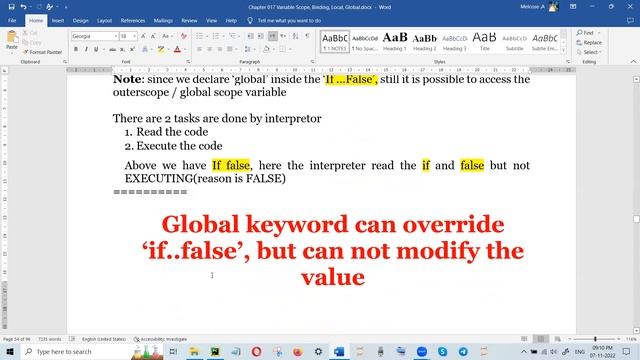Clear all formatting with the eraser icon
Viewport: 640px width, 360px height.
click(184, 36)
